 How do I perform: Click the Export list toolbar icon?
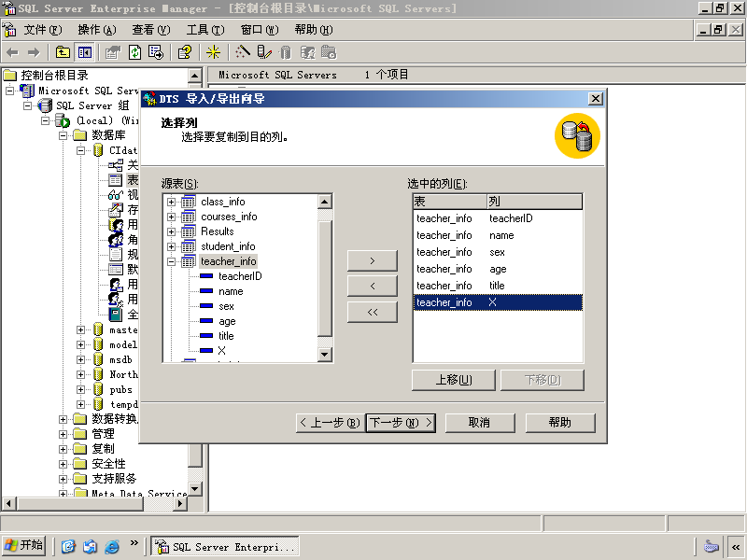click(156, 52)
